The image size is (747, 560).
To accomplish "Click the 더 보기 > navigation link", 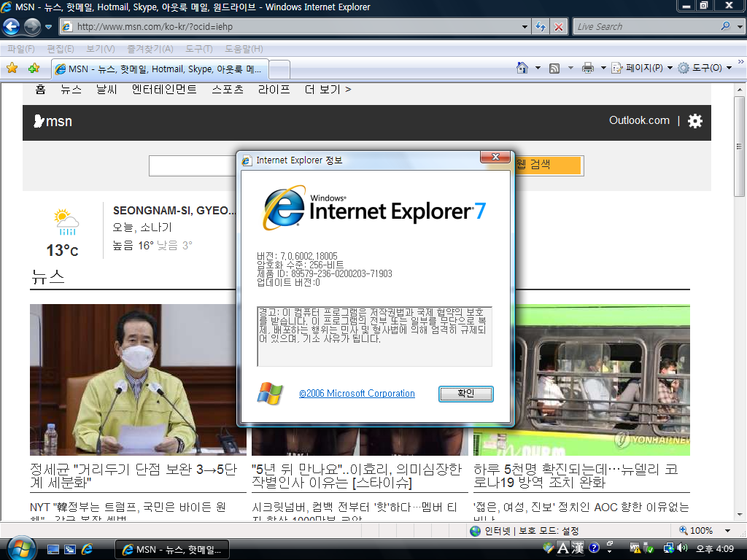I will click(x=328, y=89).
